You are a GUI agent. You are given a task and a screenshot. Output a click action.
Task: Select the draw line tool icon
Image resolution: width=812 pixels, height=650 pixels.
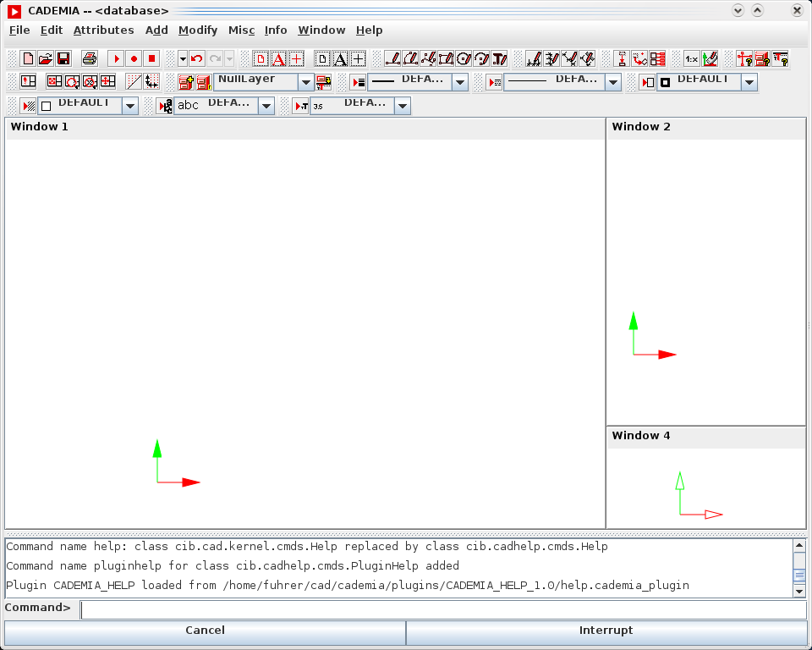tap(392, 59)
